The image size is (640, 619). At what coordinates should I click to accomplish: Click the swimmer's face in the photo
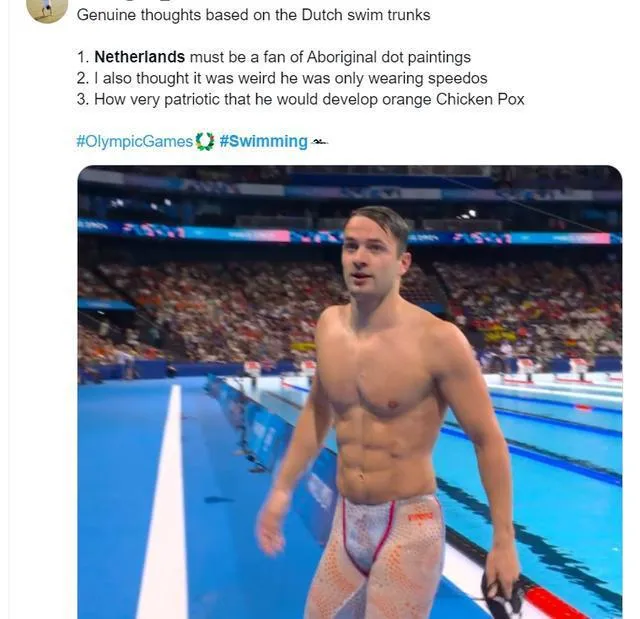(x=372, y=254)
